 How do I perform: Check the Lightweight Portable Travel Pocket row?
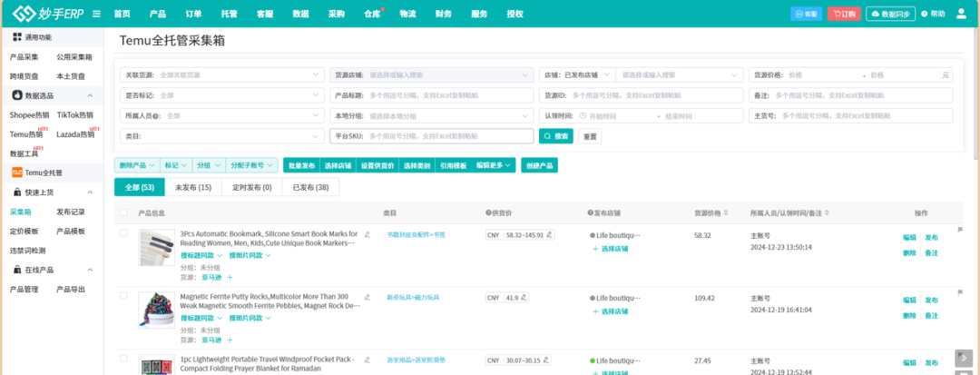123,358
